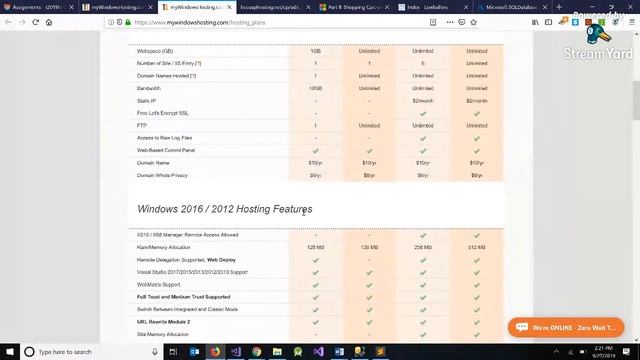Go back using the browser Back arrow

[9, 22]
